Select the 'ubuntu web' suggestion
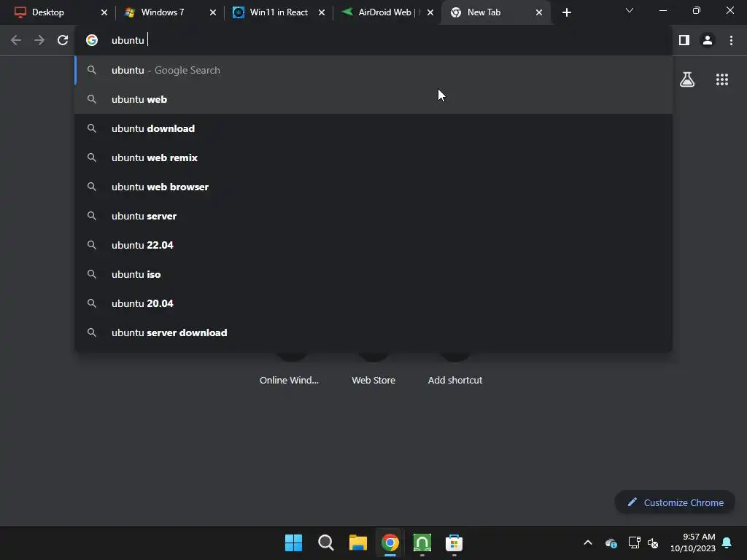 click(x=373, y=99)
